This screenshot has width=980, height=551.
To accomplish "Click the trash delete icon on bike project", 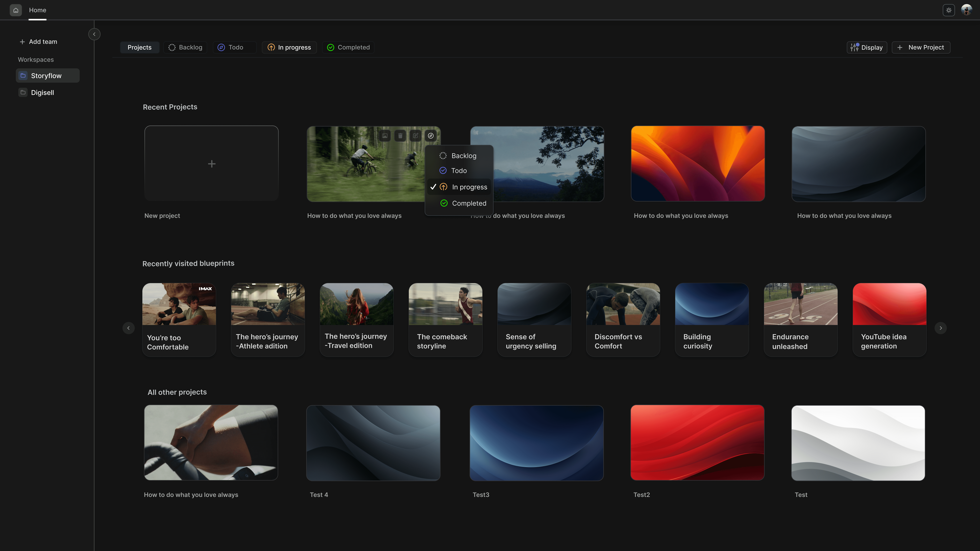I will (x=400, y=136).
